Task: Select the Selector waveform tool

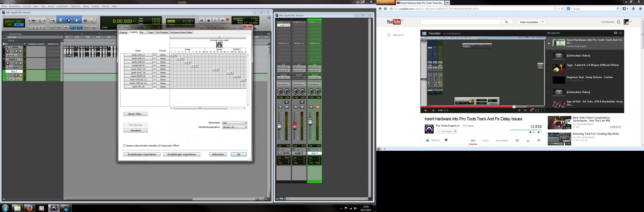Action: [69, 20]
